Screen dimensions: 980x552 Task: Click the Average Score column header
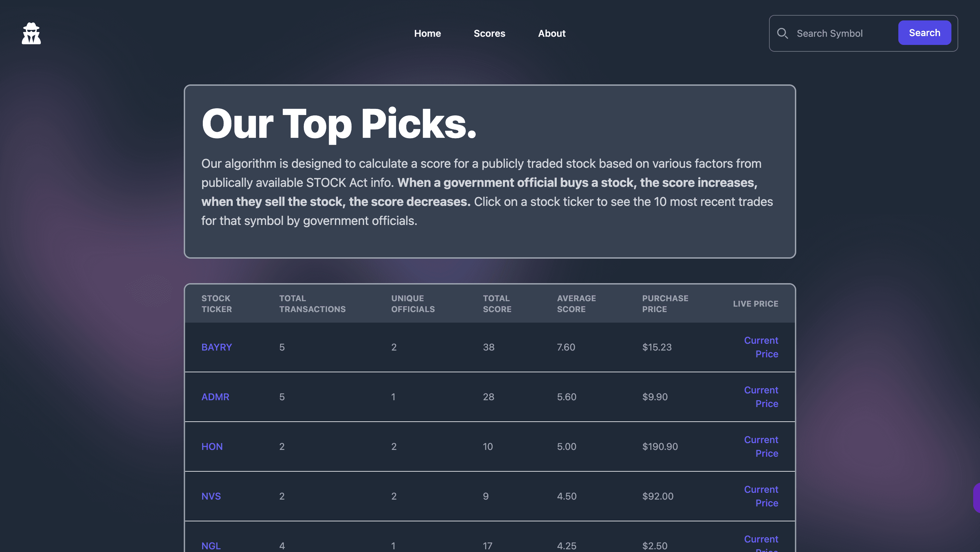[576, 304]
